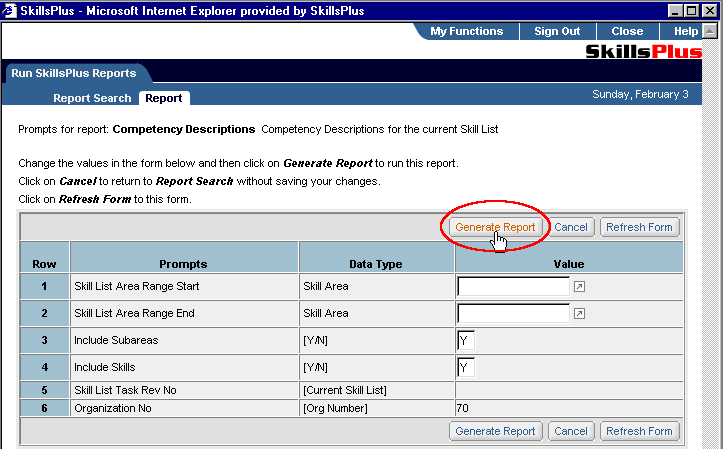This screenshot has height=449, width=723.
Task: Open lookup icon for Skill List Area Range Start
Action: [579, 287]
